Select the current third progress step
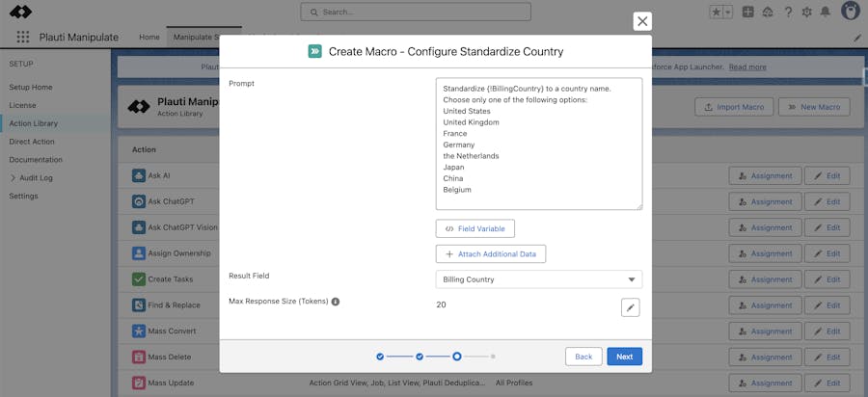Viewport: 868px width, 397px height. click(x=457, y=357)
